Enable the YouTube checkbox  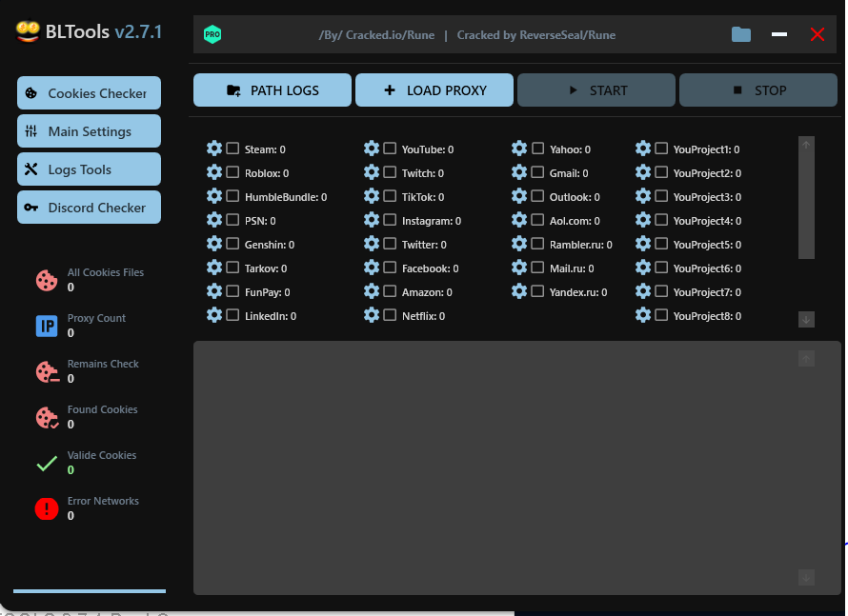(390, 149)
